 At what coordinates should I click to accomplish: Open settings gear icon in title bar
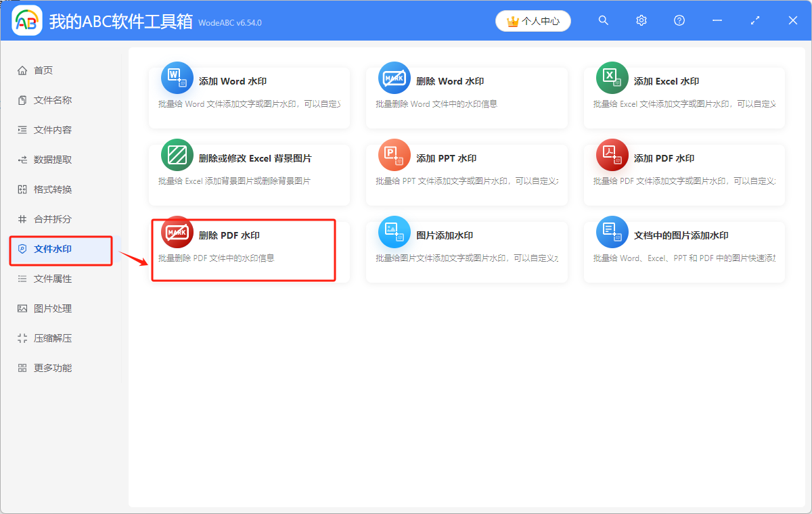click(641, 20)
